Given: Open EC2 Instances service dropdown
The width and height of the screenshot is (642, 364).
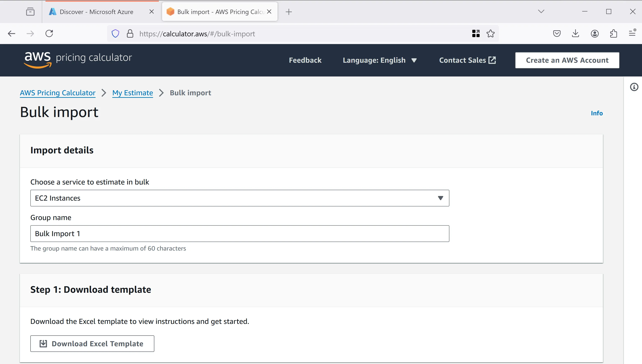Looking at the screenshot, I should [x=239, y=198].
